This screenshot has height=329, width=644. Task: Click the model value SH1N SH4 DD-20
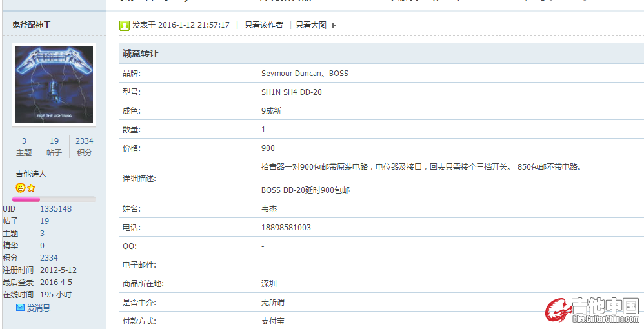(292, 92)
